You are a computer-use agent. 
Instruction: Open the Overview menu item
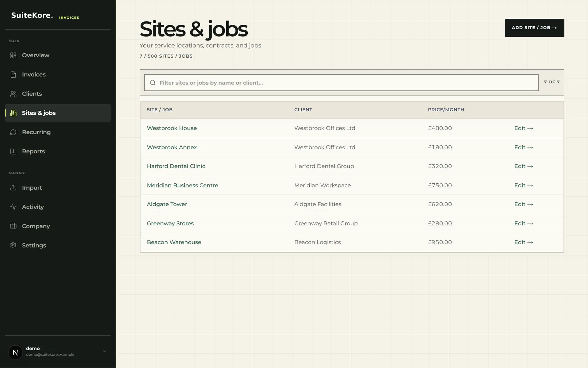pyautogui.click(x=58, y=55)
